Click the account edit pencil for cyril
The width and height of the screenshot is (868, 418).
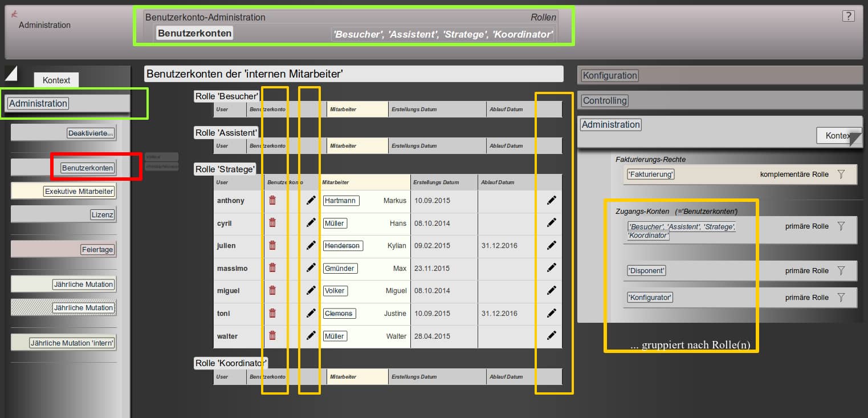pos(311,223)
